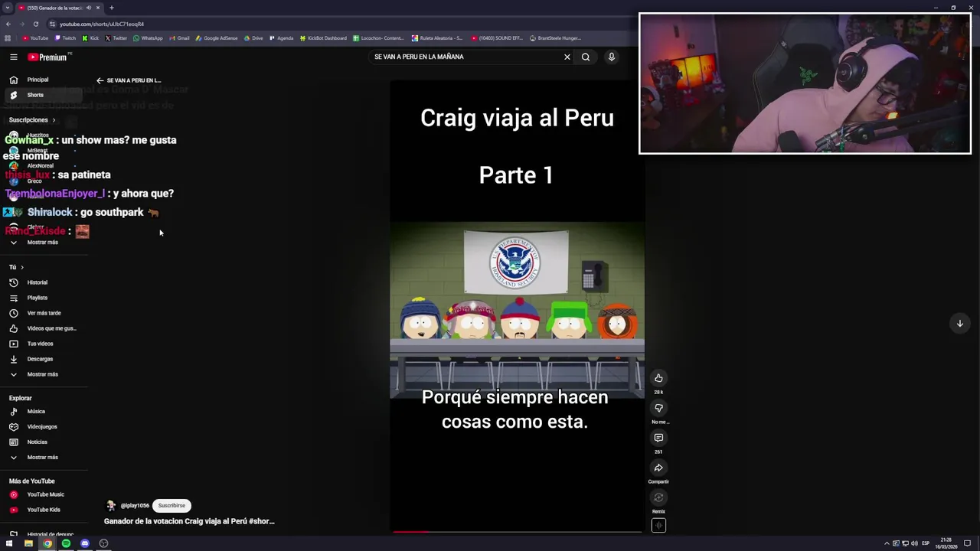Screen dimensions: 980x551
Task: Open the WhatsApp bookmark
Action: [148, 38]
